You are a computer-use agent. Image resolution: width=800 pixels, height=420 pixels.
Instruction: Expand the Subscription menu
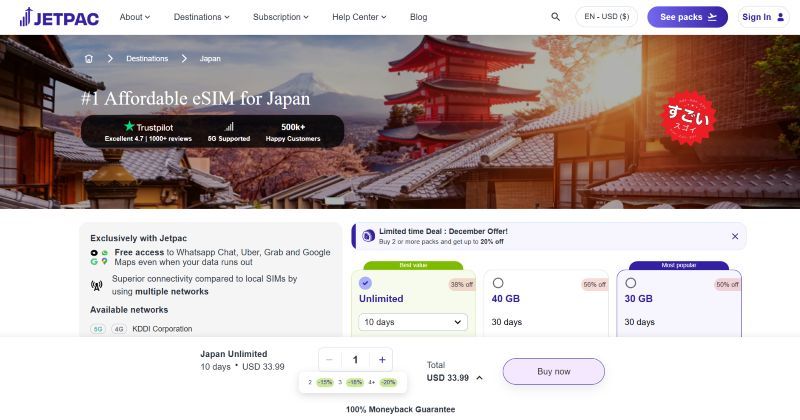[281, 17]
